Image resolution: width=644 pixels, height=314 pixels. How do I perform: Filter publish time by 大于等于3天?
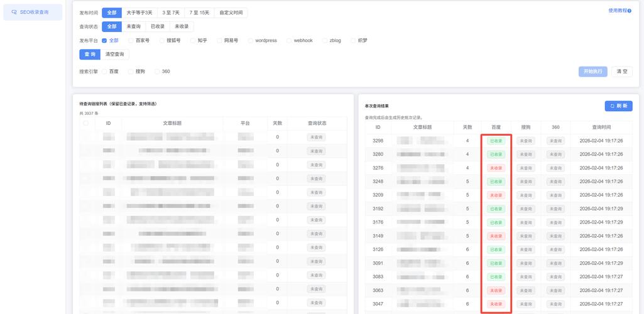(x=139, y=13)
